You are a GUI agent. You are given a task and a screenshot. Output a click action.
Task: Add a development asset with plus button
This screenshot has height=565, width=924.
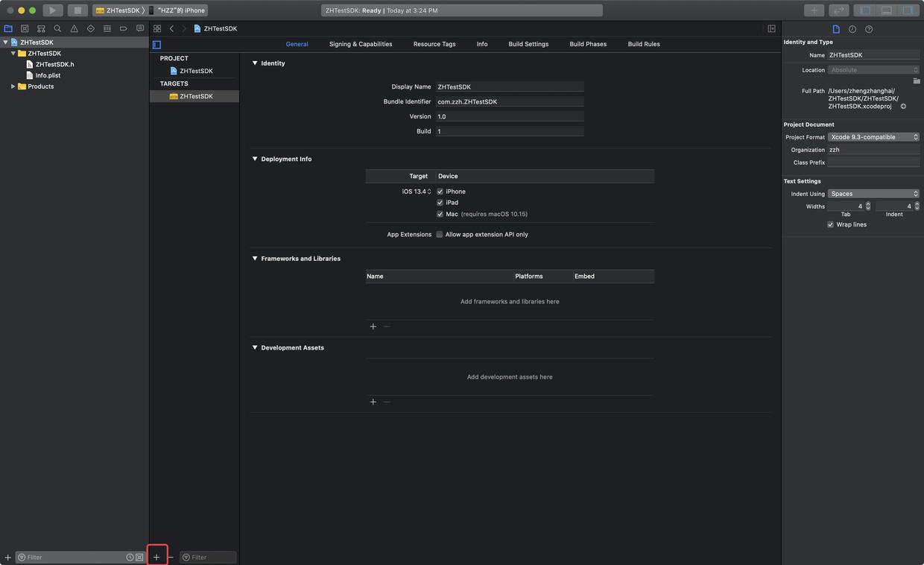tap(373, 402)
